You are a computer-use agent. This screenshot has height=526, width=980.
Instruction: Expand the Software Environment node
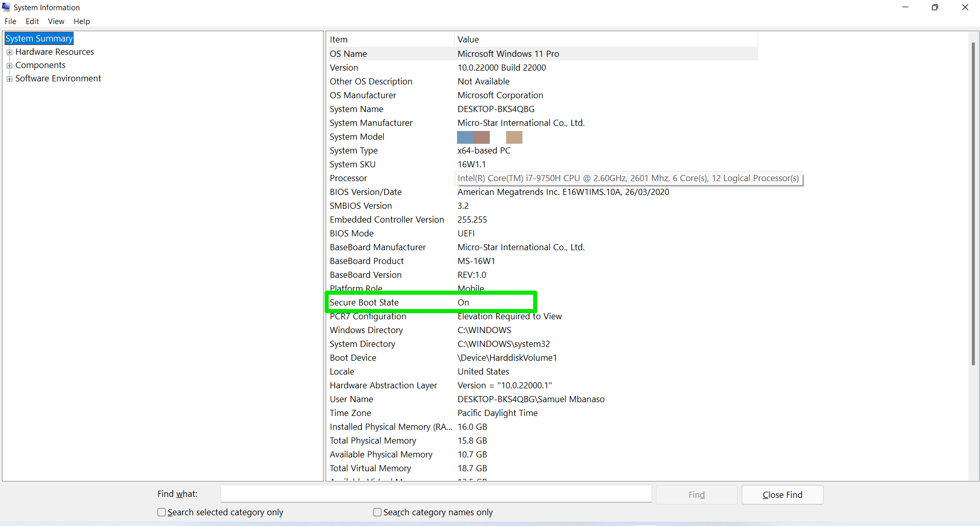point(9,79)
